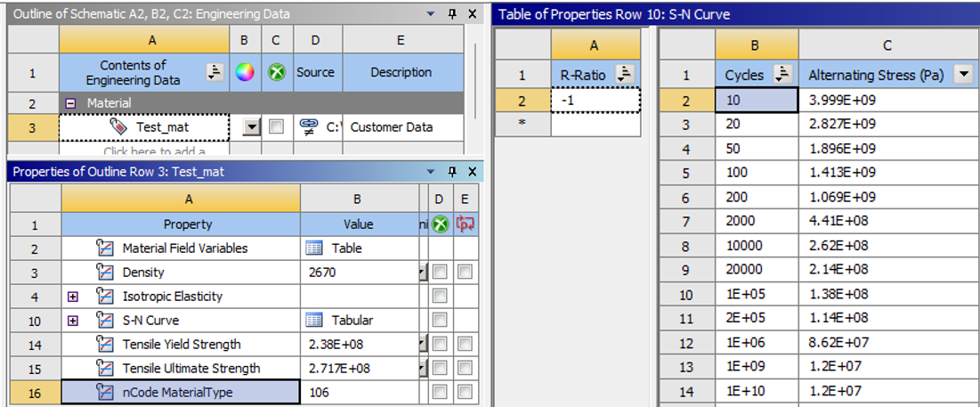Click the green suppress icon in Outline header
Viewport: 980px width, 407px height.
[277, 73]
